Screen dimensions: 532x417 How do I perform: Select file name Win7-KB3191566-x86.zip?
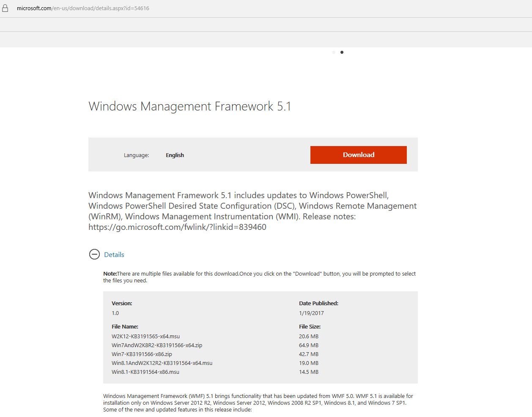[142, 354]
